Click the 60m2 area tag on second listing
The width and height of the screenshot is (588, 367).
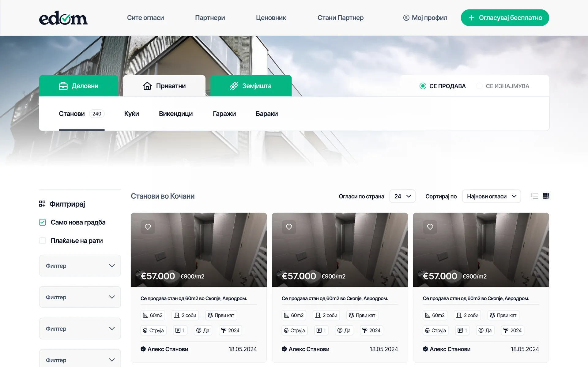[x=294, y=315]
